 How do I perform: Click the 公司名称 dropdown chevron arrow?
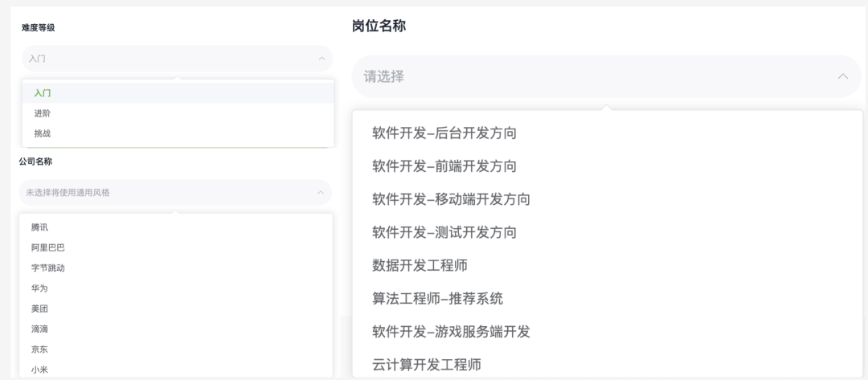point(321,193)
